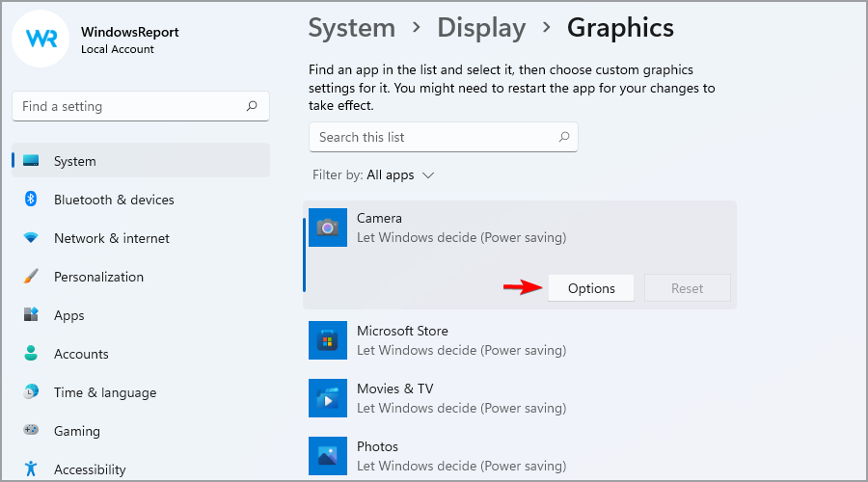Screen dimensions: 868x482
Task: Go back to System in breadcrumb
Action: pyautogui.click(x=351, y=28)
